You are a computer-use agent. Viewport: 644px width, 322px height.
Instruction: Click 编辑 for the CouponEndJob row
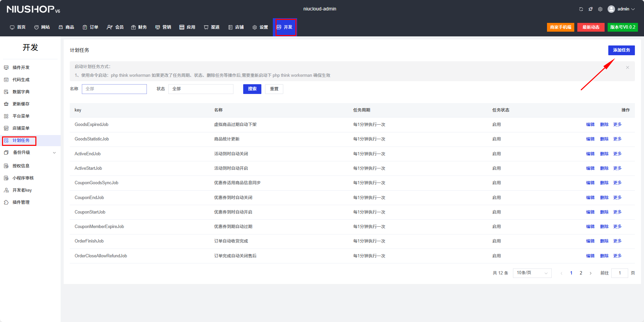(590, 197)
